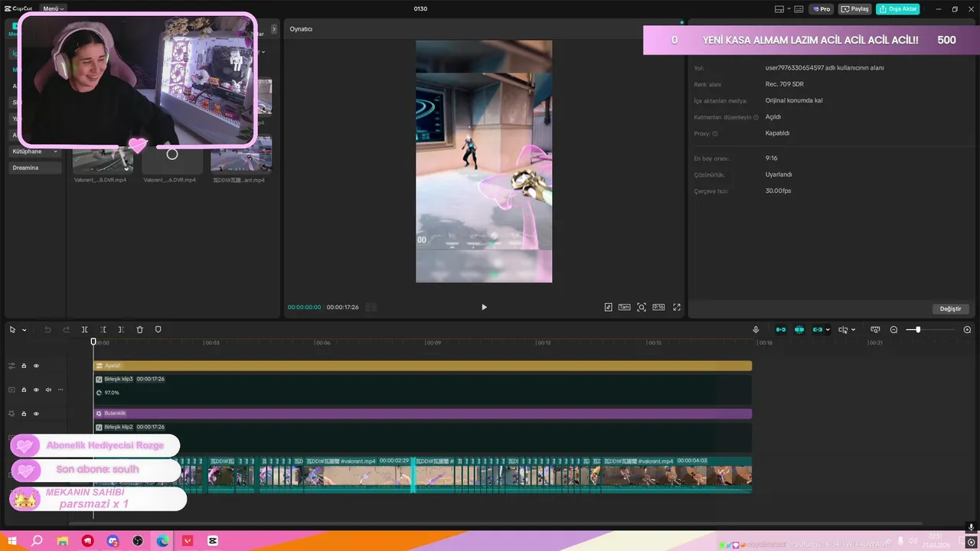Click the Pro upgrade button
The height and width of the screenshot is (551, 980).
[822, 9]
